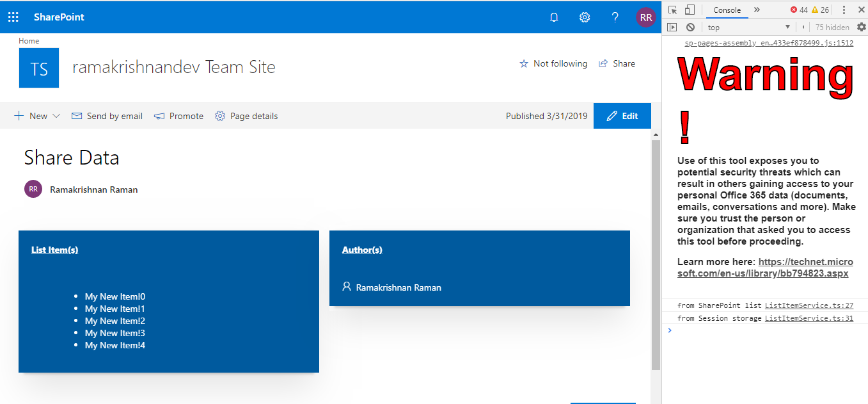This screenshot has width=868, height=404.
Task: Click the scrollbar up arrow
Action: tap(656, 134)
